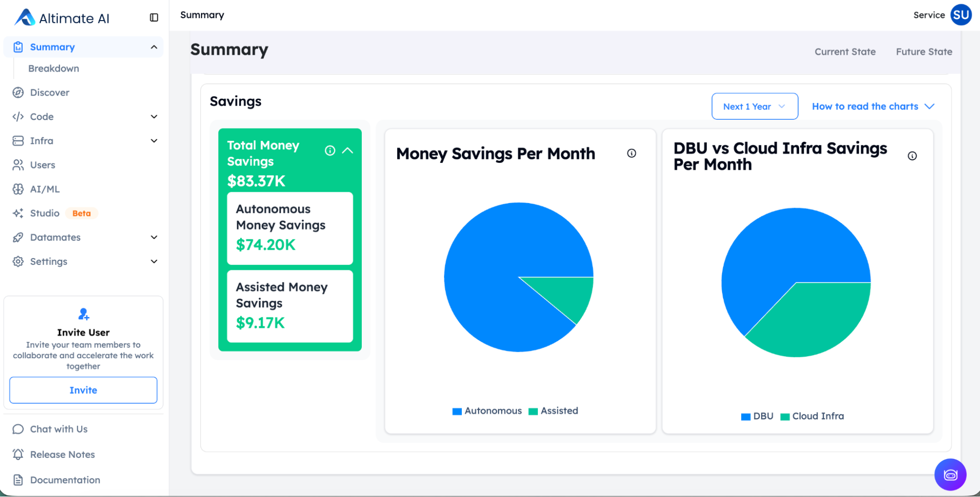Open the Users section
This screenshot has height=497, width=980.
[43, 165]
